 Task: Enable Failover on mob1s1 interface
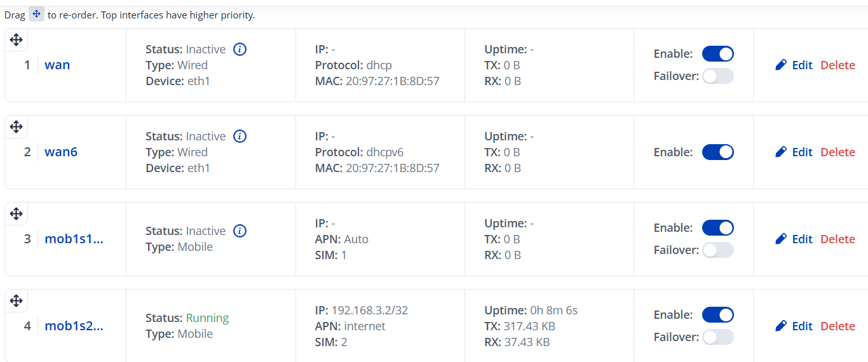[717, 250]
